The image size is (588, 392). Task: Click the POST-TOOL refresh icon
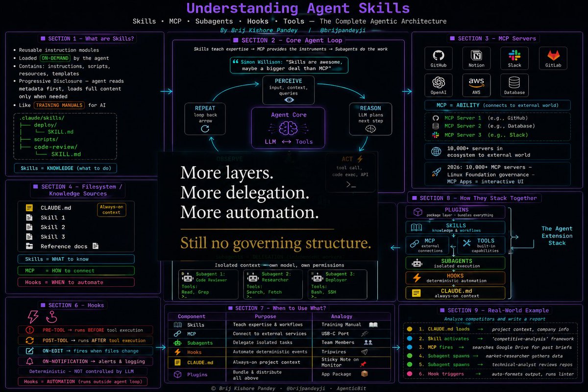click(x=29, y=341)
